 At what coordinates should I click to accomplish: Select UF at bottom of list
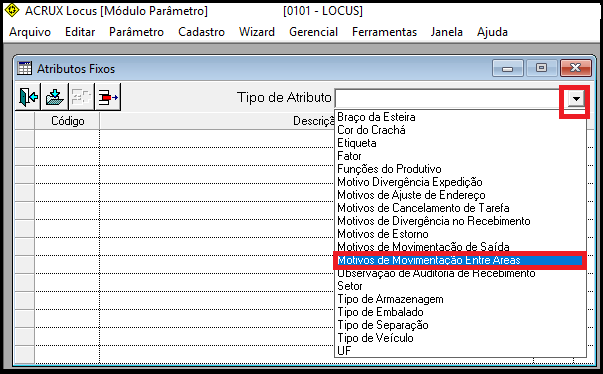pos(460,351)
